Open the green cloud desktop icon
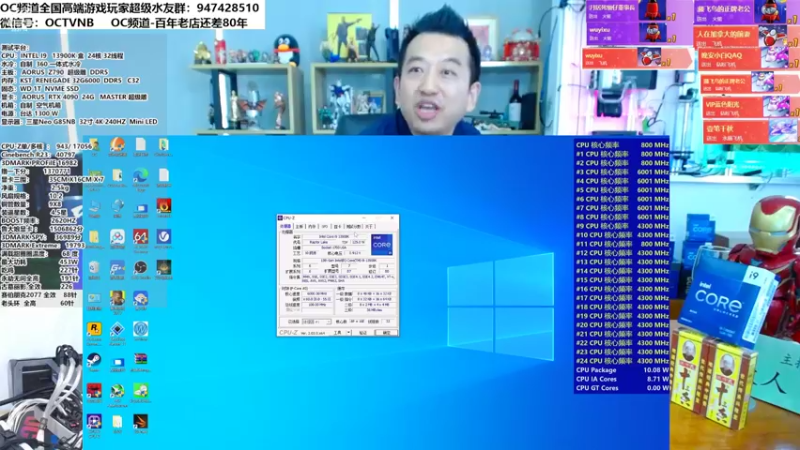The image size is (800, 450). (x=140, y=390)
